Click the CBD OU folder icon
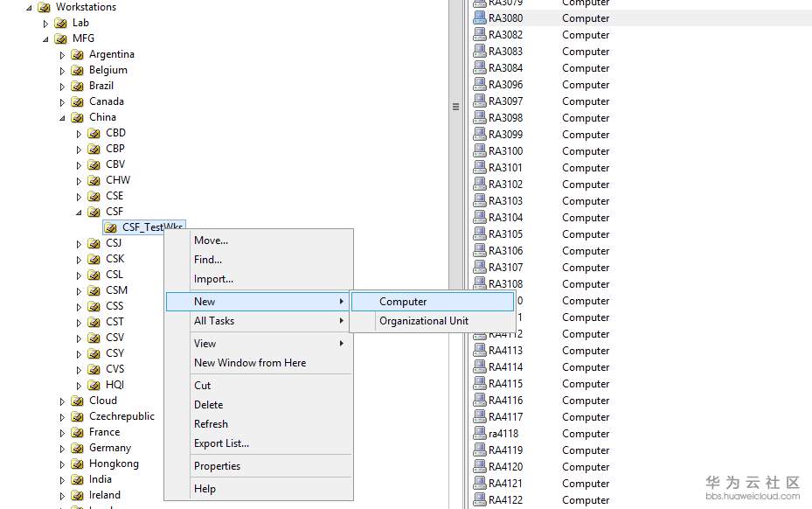Viewport: 812px width, 509px height. click(x=94, y=133)
